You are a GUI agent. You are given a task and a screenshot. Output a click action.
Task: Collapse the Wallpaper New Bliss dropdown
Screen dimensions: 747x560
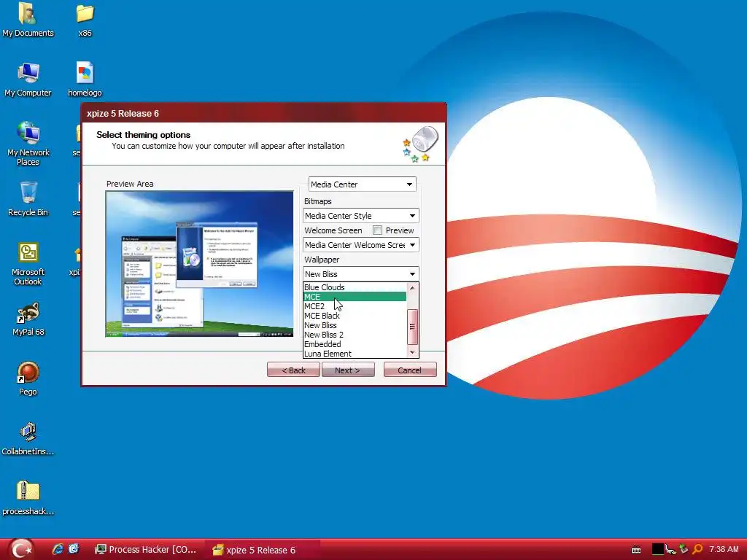tap(360, 274)
